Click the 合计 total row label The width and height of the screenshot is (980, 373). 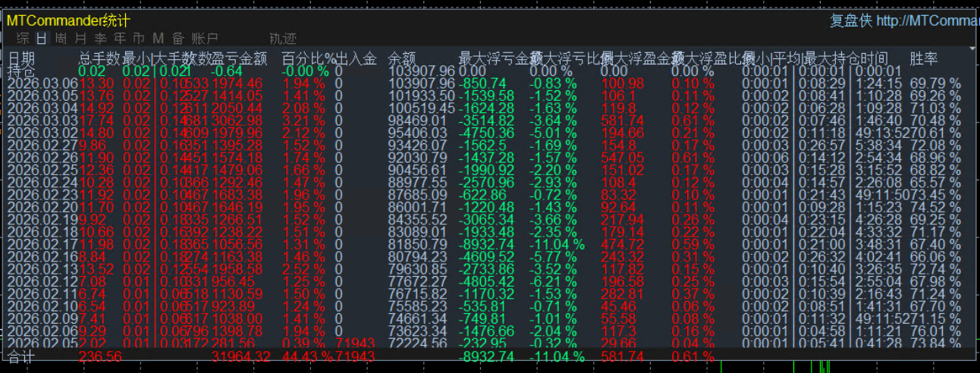[21, 356]
